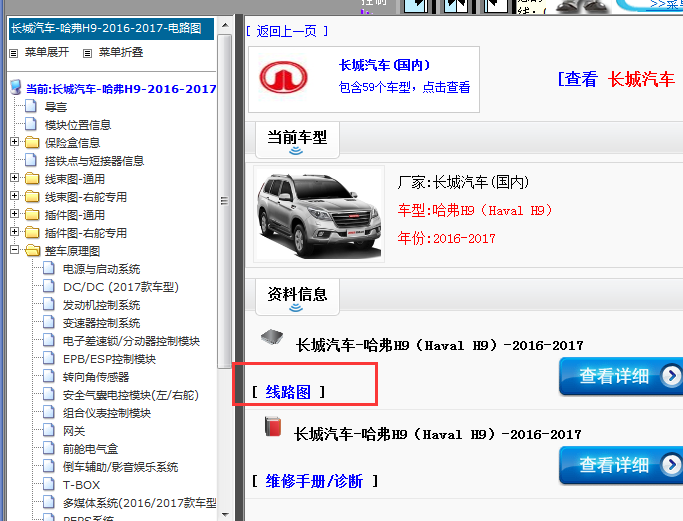683x521 pixels.
Task: Select tree item 安全气囊电控模块(左/右舵)
Action: [x=131, y=395]
